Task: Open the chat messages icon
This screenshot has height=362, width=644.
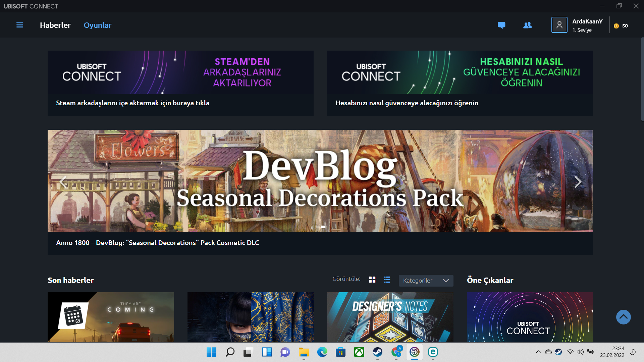Action: 501,25
